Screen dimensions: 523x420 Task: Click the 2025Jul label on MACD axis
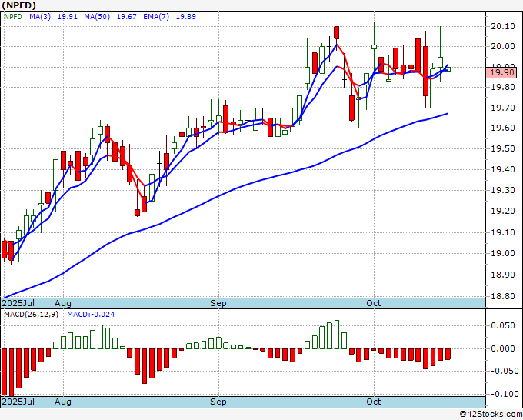click(18, 402)
